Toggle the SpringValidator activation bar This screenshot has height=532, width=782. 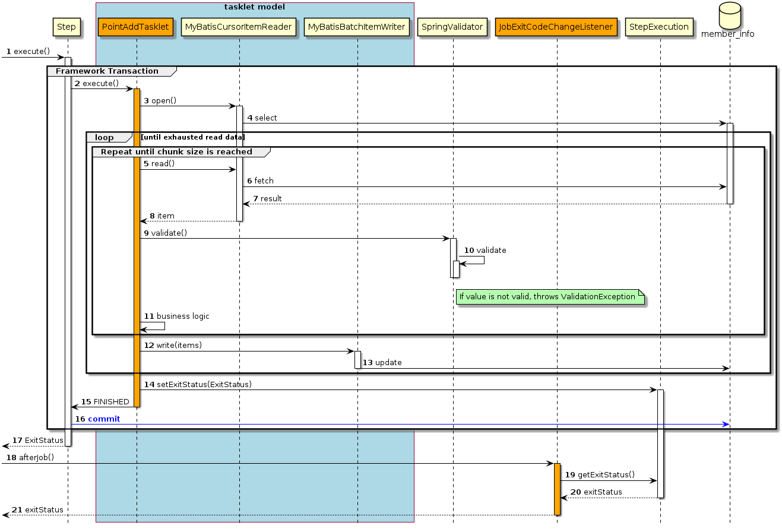click(x=453, y=255)
